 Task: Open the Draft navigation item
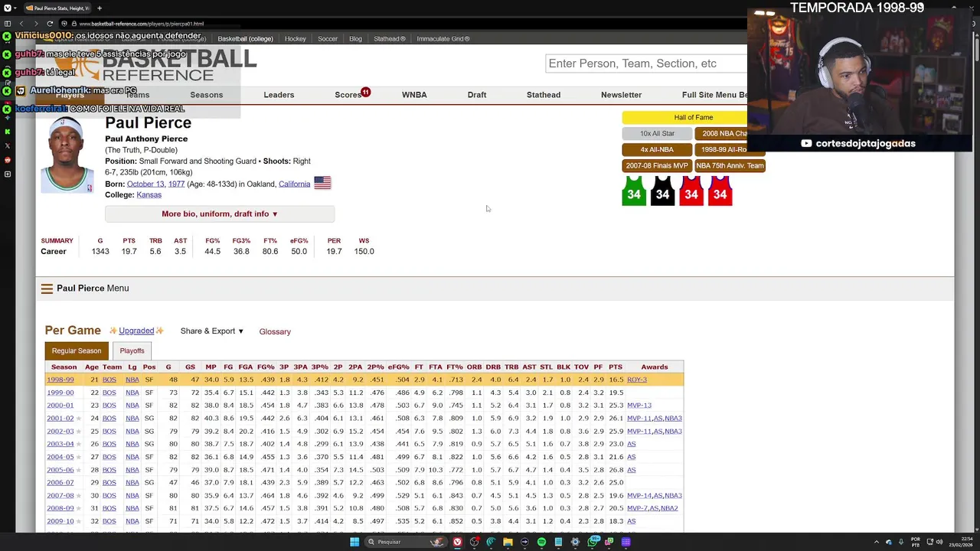click(477, 95)
